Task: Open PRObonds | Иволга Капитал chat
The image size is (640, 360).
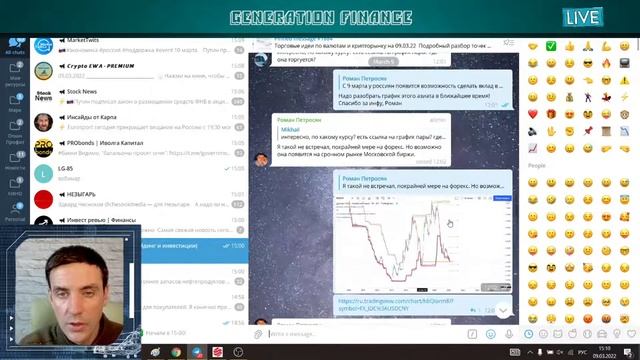Action: [x=139, y=148]
